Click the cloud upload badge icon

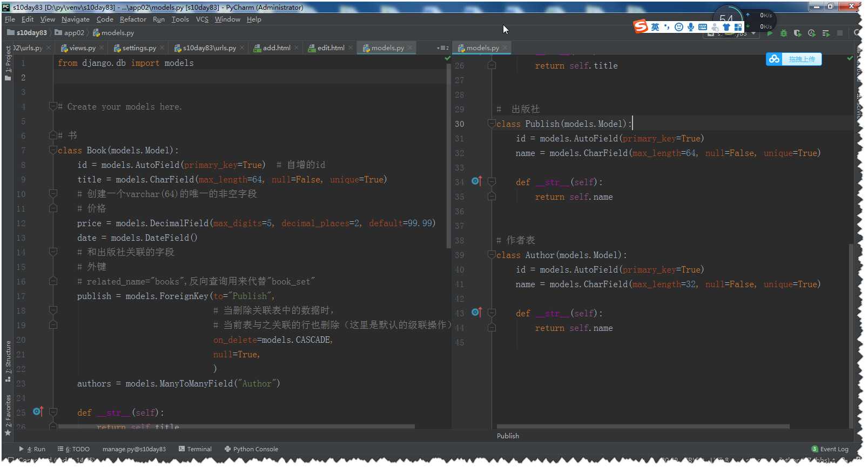pyautogui.click(x=775, y=59)
